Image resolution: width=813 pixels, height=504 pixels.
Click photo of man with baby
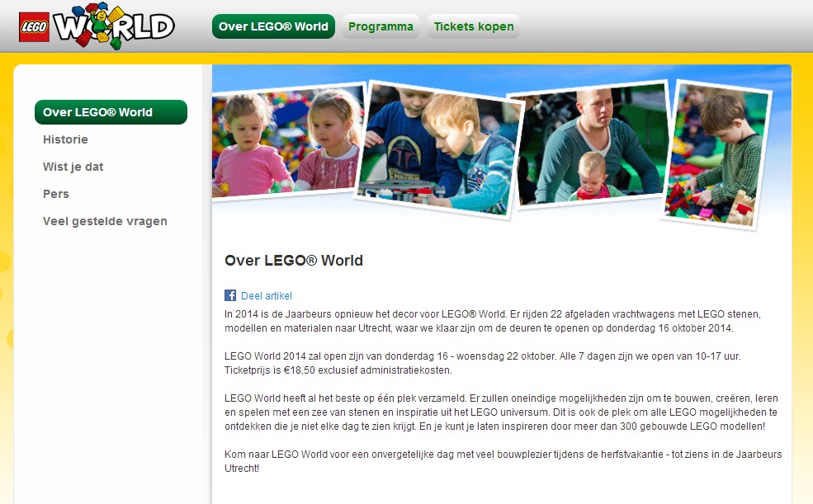(x=591, y=144)
